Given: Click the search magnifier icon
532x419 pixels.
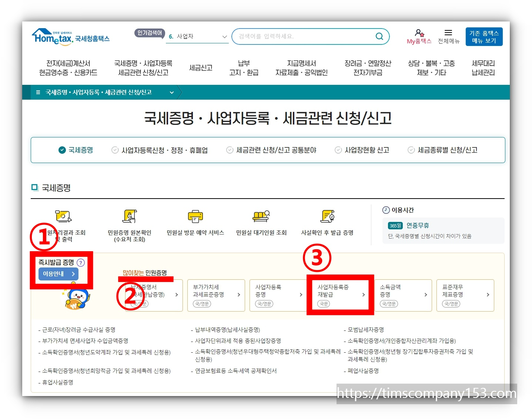Looking at the screenshot, I should [379, 36].
